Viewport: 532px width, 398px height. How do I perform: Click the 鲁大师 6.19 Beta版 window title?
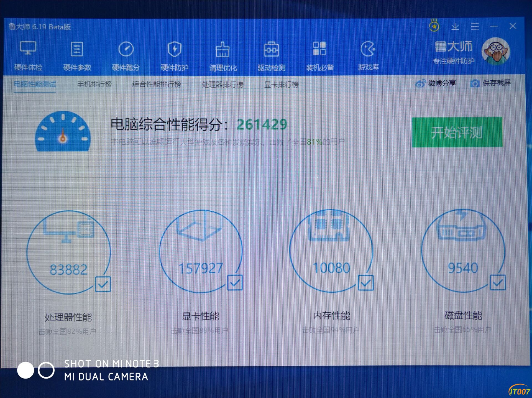coord(40,27)
